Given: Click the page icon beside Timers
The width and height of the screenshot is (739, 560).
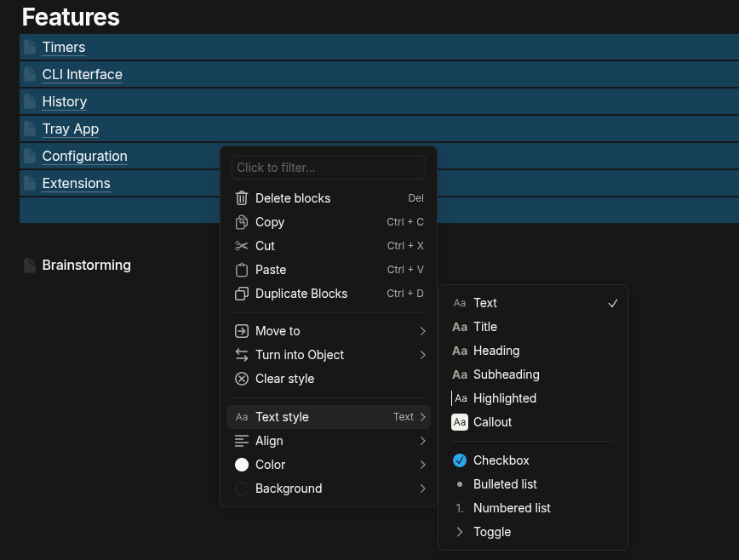Looking at the screenshot, I should (30, 47).
